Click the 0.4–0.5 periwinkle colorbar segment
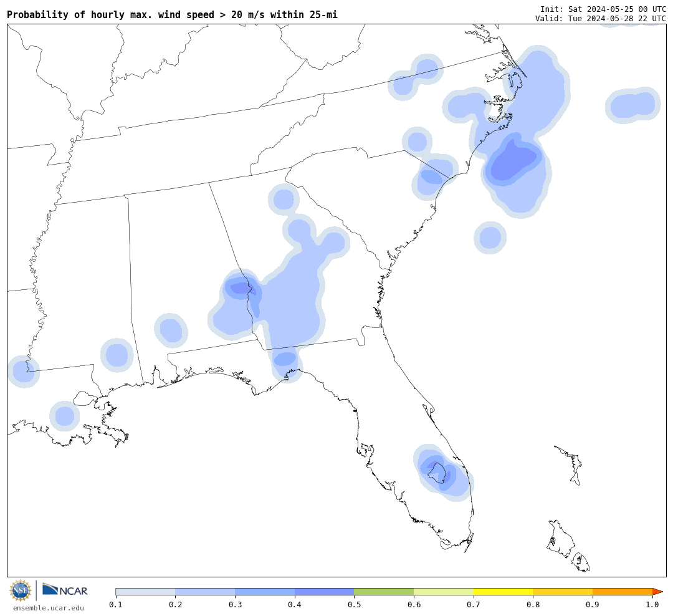The width and height of the screenshot is (673, 616). click(325, 592)
